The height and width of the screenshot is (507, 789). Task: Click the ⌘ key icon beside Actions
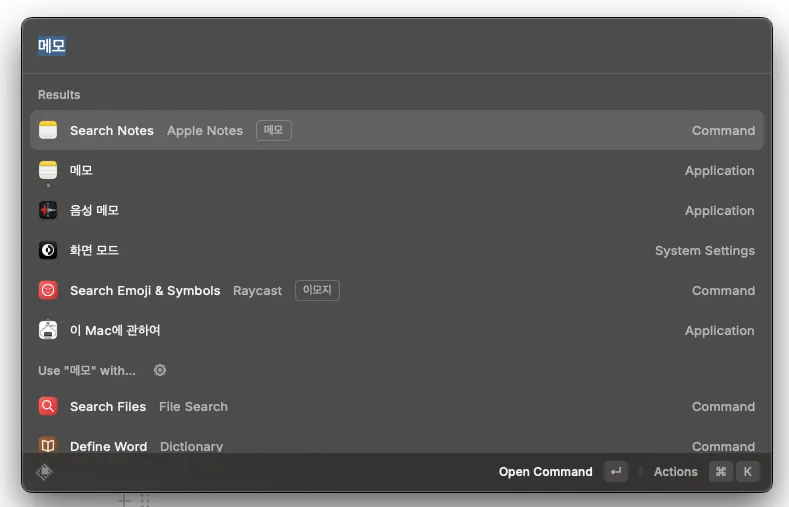click(x=721, y=472)
